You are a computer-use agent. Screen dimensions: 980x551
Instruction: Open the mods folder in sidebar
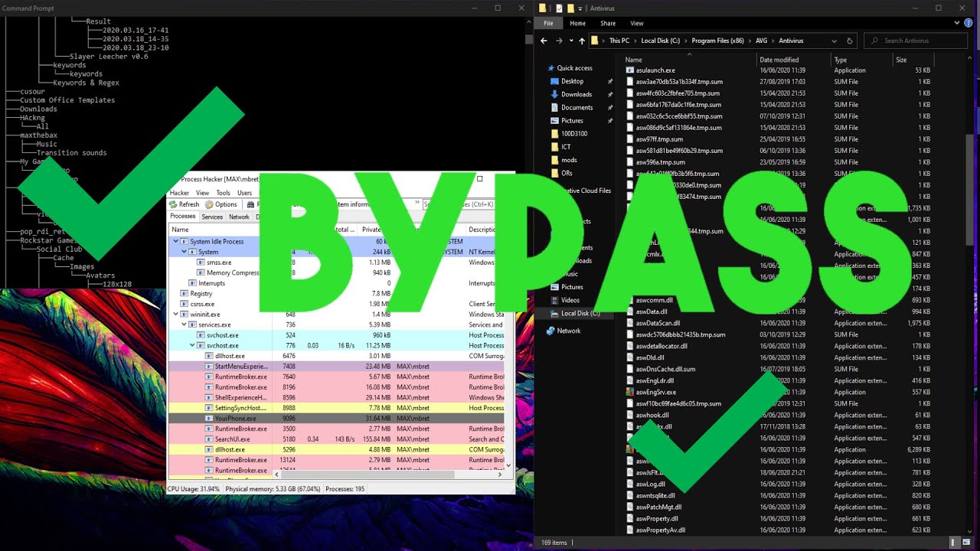point(569,160)
